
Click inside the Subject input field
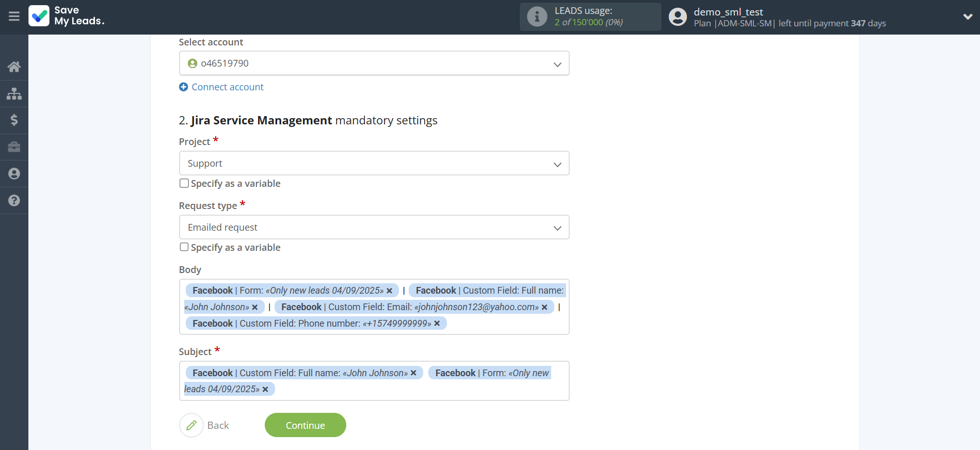(x=413, y=390)
